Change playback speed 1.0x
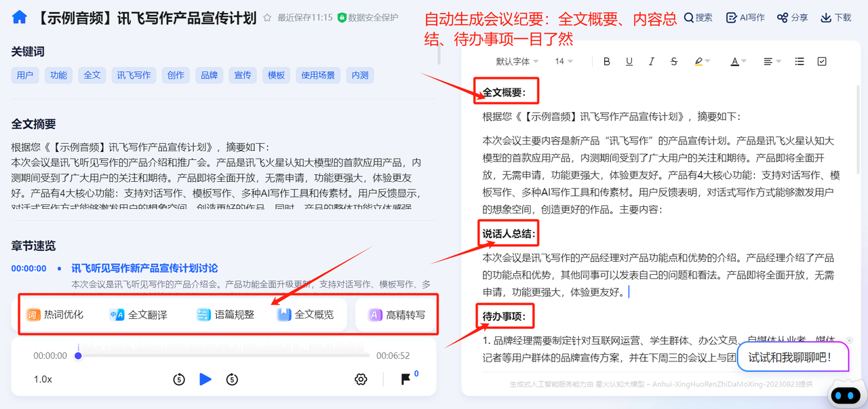This screenshot has width=868, height=409. click(x=43, y=379)
